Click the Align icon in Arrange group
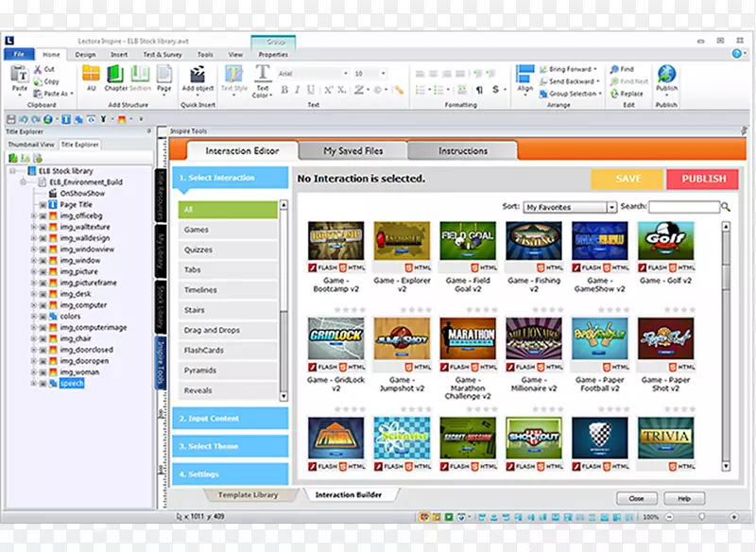The image size is (756, 552). point(524,74)
